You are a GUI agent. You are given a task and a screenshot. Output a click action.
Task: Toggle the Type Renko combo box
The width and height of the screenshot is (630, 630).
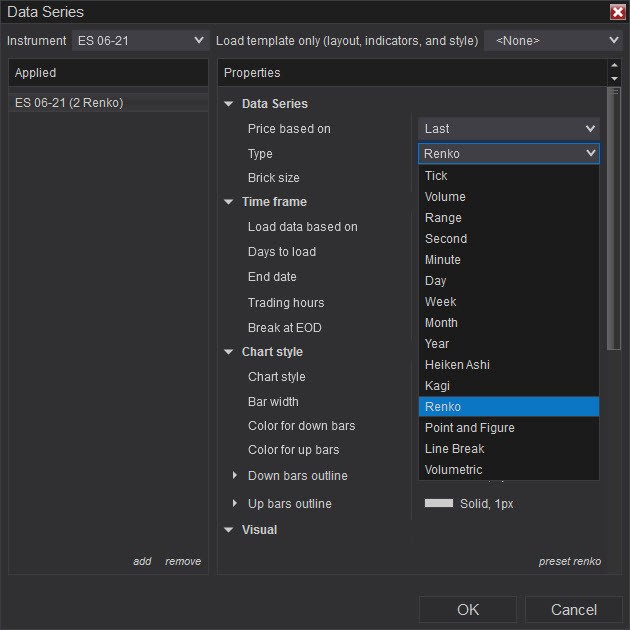click(509, 153)
